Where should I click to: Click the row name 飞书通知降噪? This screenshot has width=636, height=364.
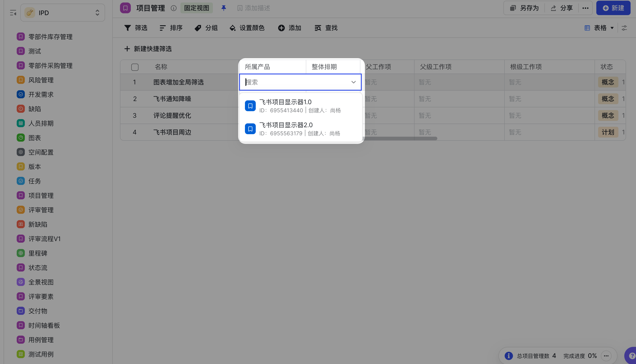(172, 99)
